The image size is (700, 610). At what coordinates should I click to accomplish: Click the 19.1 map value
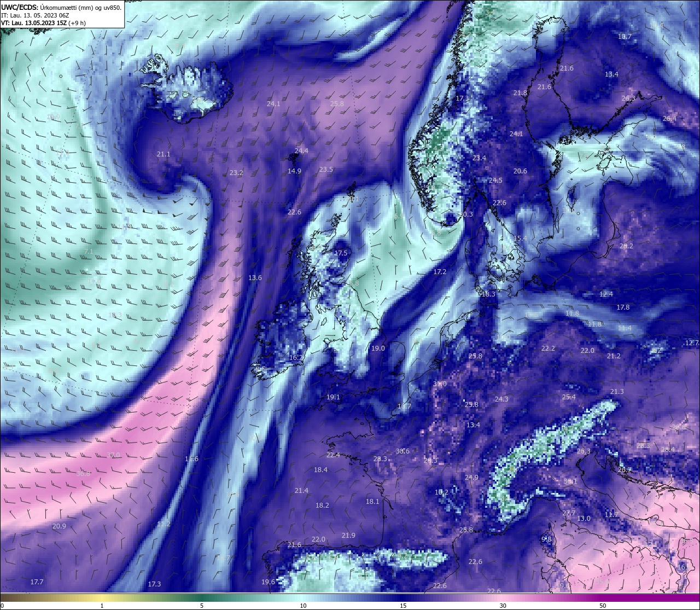(333, 397)
